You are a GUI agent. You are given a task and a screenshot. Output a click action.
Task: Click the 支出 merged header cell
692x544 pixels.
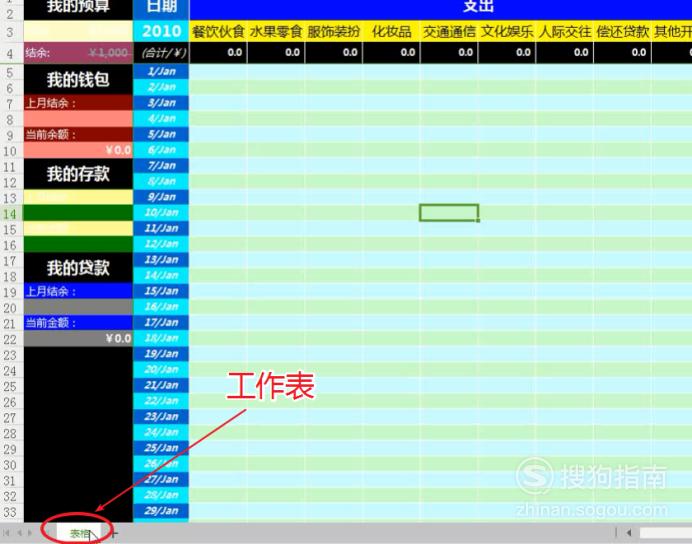coord(440,10)
